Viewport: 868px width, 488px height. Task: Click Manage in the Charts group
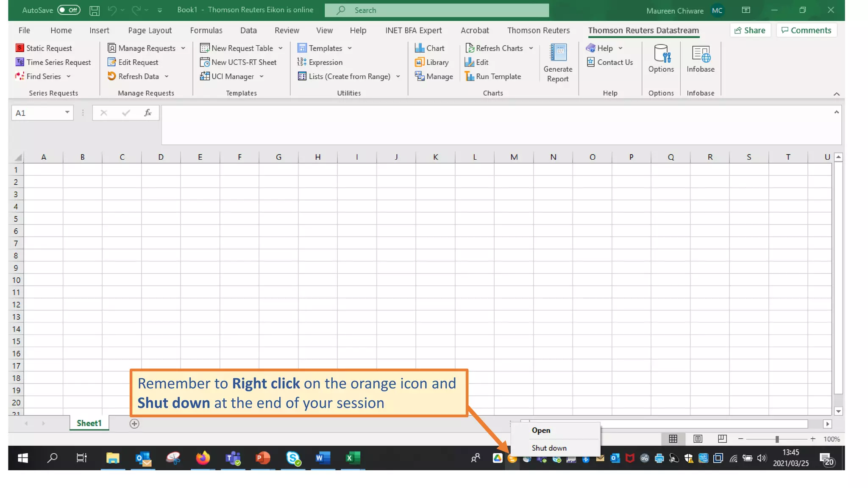(x=434, y=76)
